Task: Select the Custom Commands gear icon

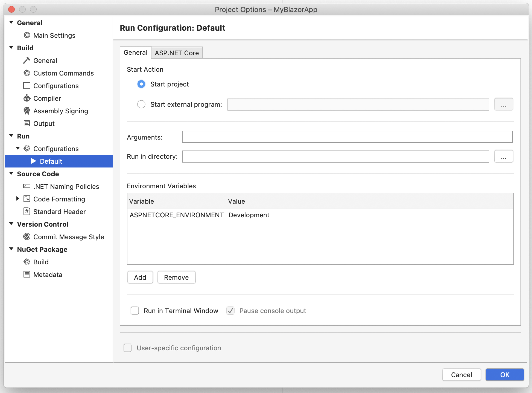Action: click(27, 73)
